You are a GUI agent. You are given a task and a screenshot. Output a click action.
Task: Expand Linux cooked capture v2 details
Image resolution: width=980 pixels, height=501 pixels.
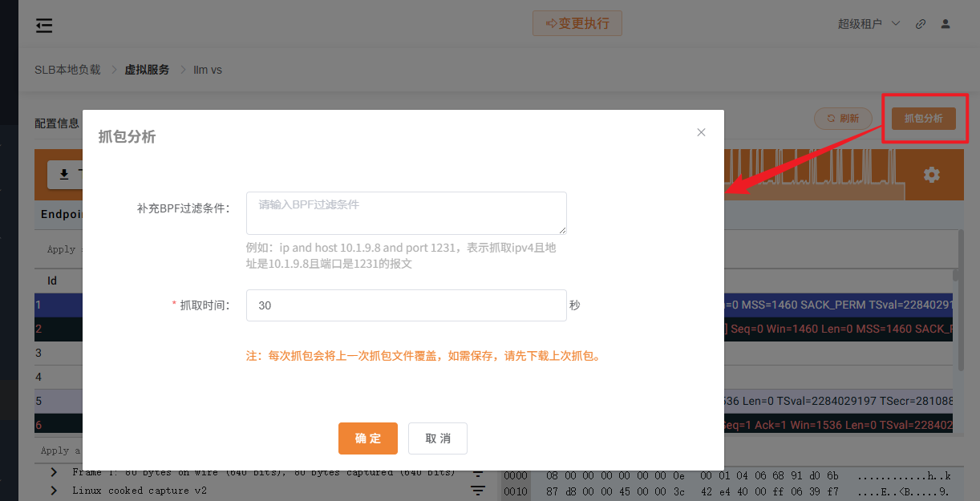(52, 490)
